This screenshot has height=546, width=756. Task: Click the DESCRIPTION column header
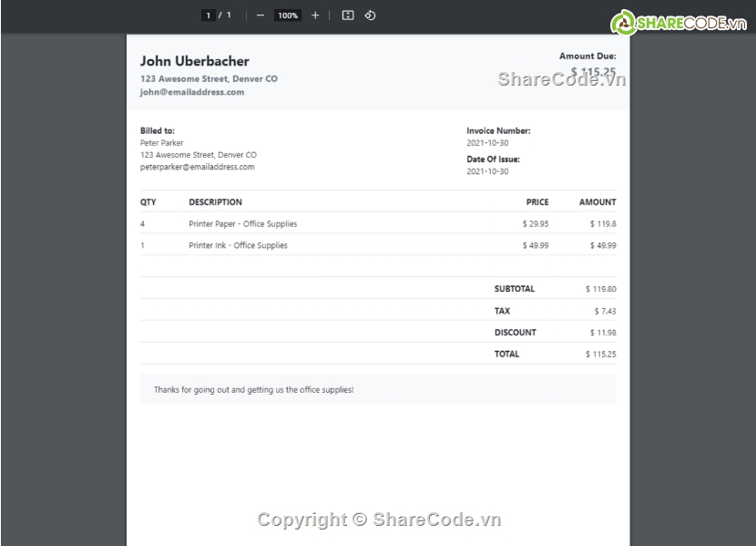pos(215,202)
